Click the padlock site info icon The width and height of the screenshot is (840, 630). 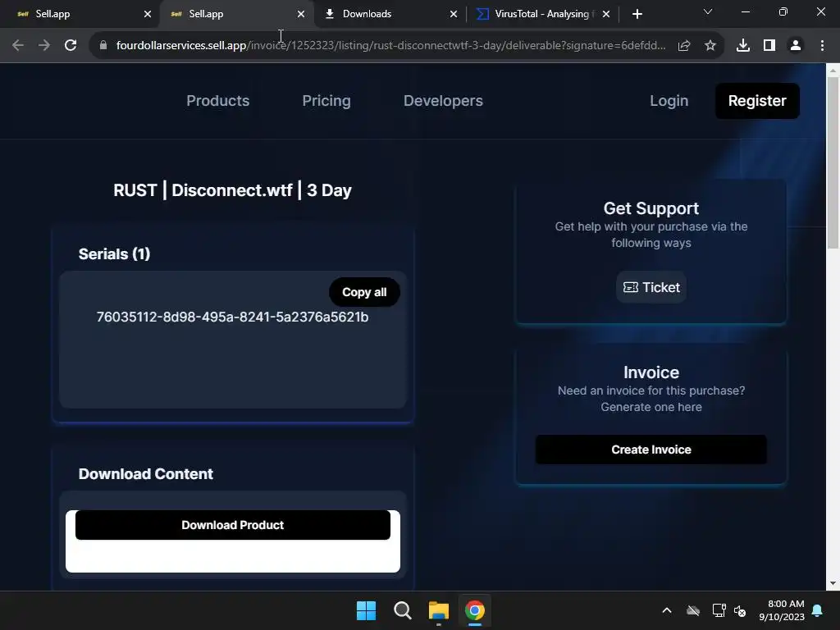[103, 46]
